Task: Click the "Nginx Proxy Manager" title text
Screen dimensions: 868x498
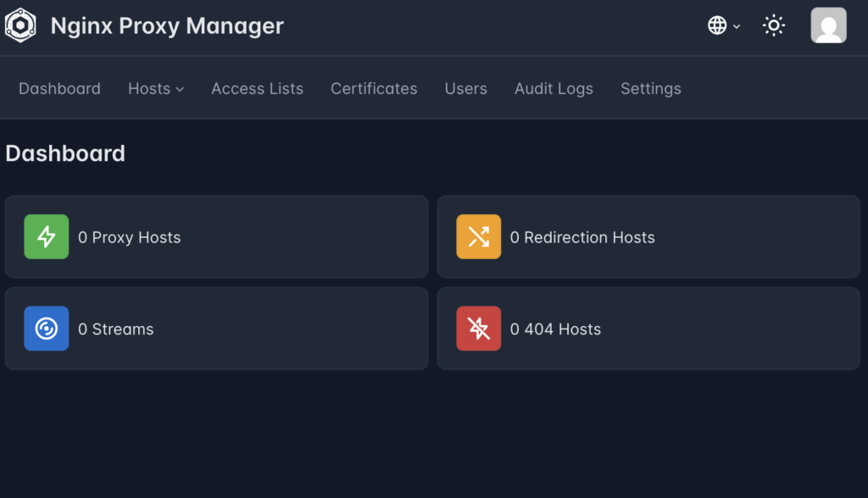Action: pyautogui.click(x=167, y=26)
